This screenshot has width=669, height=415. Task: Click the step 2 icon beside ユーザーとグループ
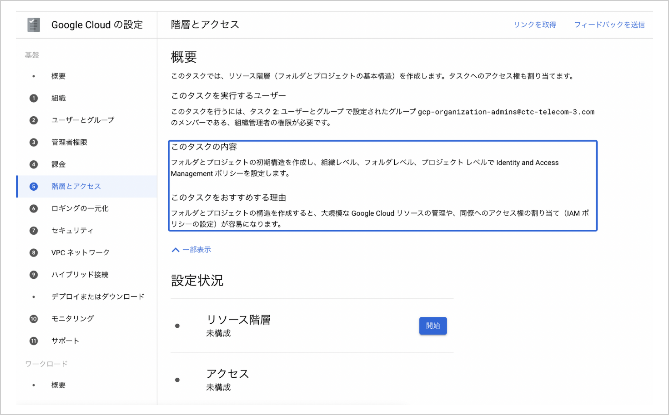point(34,120)
